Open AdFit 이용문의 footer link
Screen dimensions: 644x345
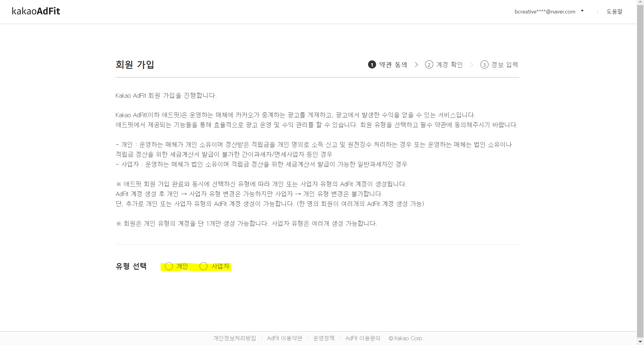click(363, 338)
